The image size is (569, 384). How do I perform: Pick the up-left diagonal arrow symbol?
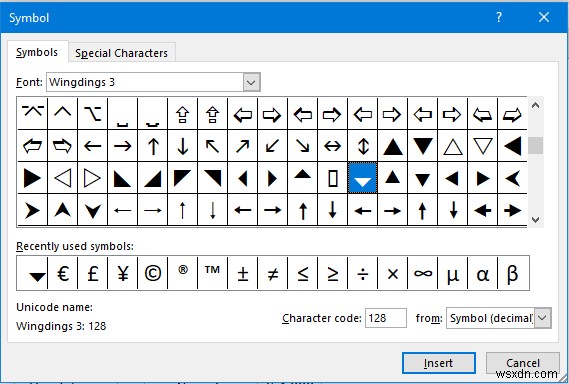[212, 146]
